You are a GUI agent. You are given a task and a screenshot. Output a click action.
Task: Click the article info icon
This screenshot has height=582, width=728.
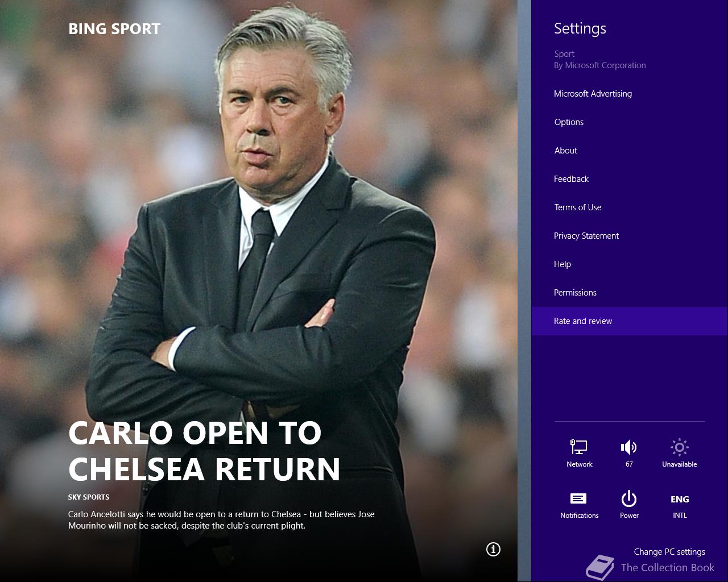(493, 549)
